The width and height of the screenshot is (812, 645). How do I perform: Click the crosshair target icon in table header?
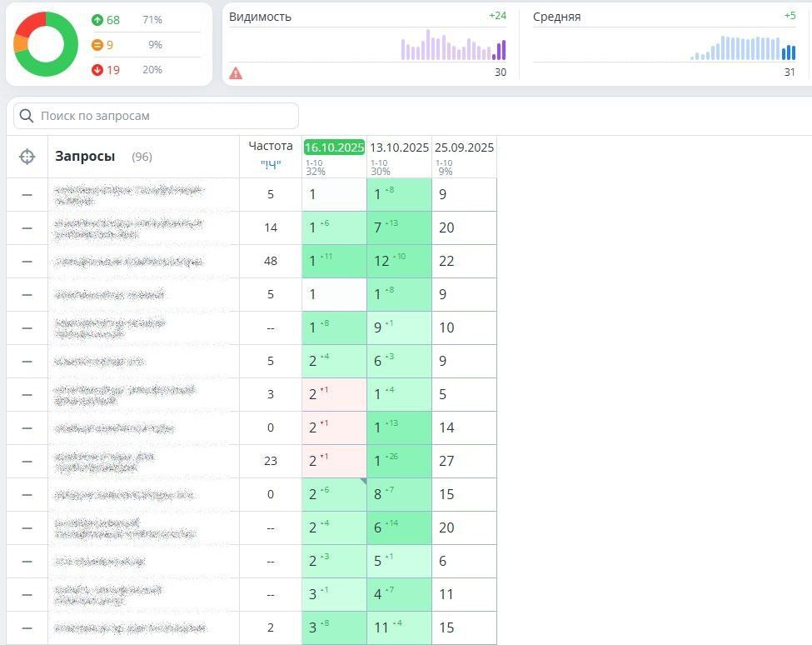[x=27, y=156]
